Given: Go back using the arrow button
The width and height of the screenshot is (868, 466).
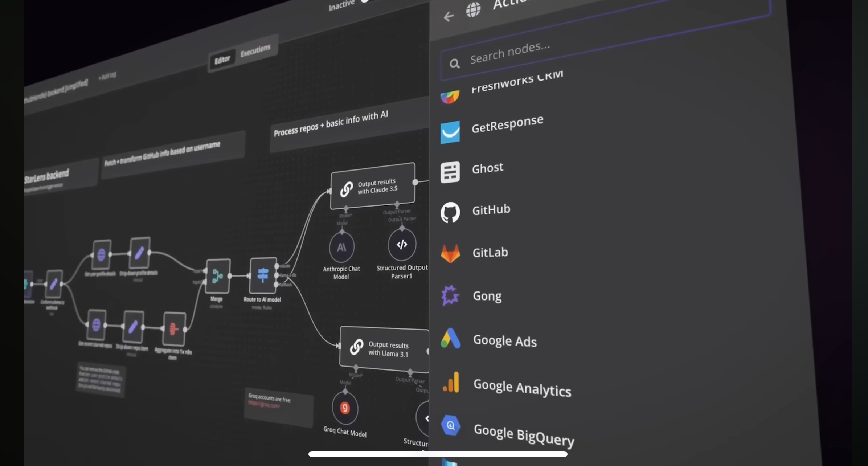Looking at the screenshot, I should tap(449, 16).
